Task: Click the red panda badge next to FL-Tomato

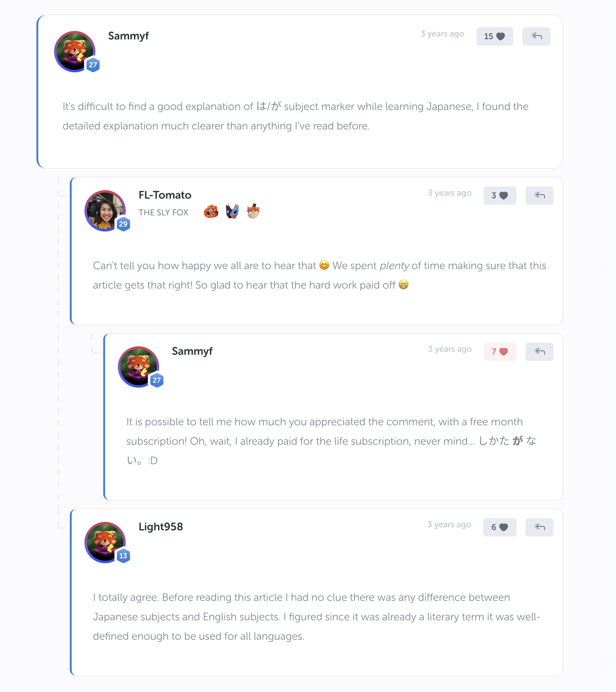Action: (x=211, y=212)
